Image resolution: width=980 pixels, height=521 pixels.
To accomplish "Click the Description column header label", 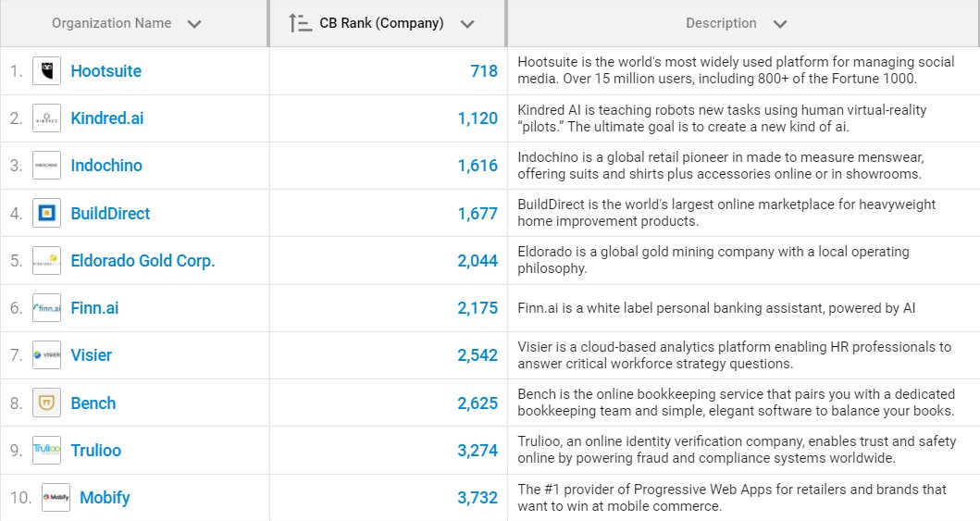I will click(721, 23).
